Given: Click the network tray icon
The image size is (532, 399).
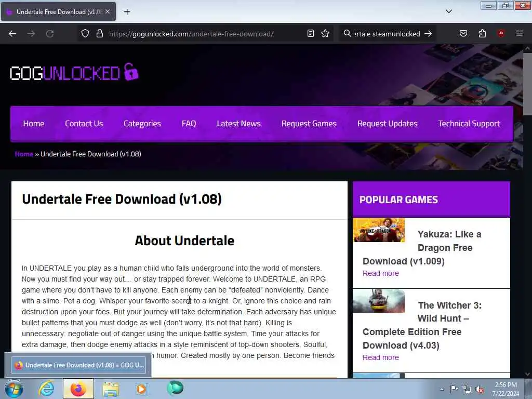Looking at the screenshot, I should (467, 390).
